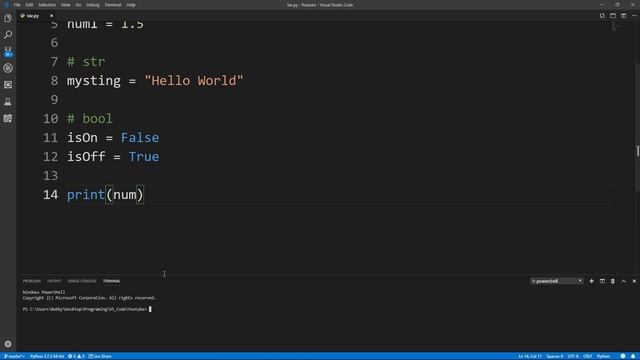Open the last activity bar view icon

(x=8, y=118)
